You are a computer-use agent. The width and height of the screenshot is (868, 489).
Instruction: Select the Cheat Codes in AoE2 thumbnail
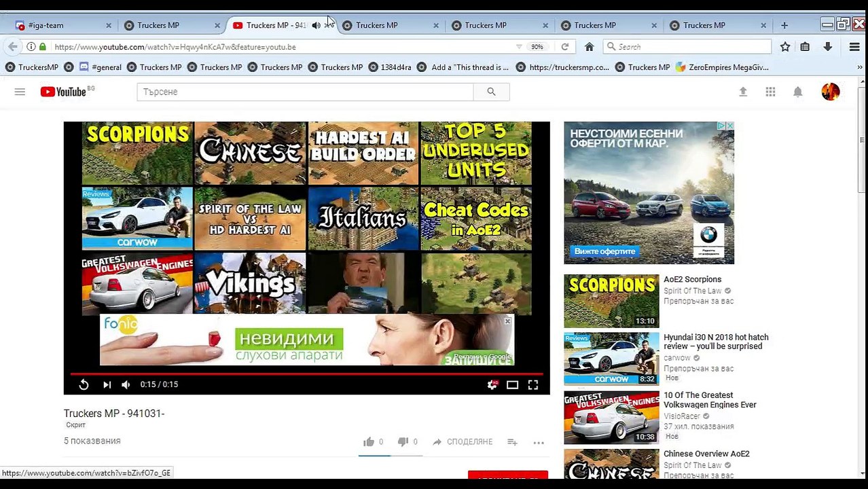point(476,219)
